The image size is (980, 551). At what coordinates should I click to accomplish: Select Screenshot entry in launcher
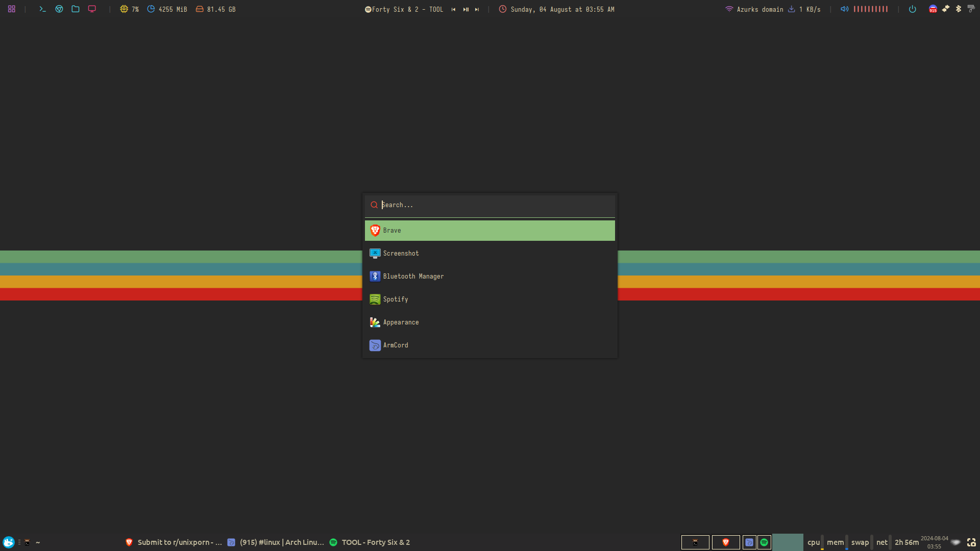pos(490,254)
